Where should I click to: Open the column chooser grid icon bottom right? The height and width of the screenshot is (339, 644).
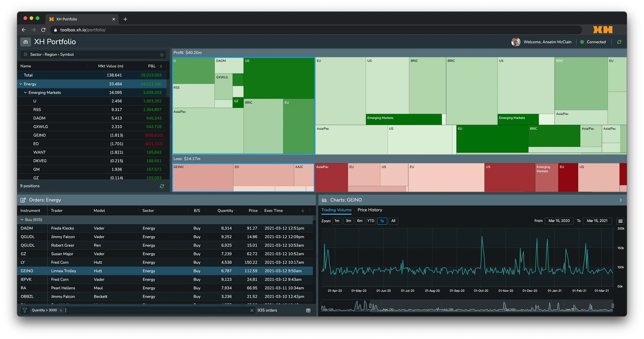[308, 310]
